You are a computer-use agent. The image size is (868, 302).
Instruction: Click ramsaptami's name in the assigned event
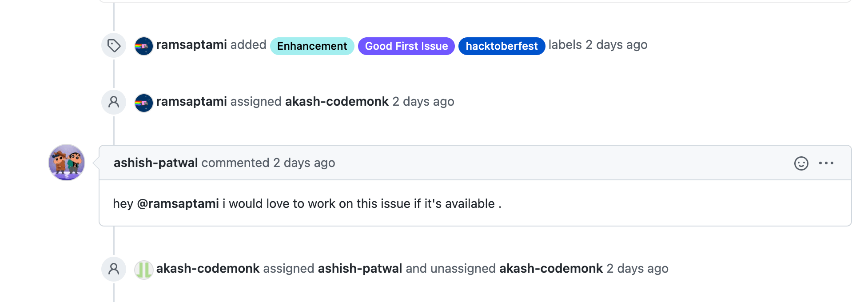(x=191, y=102)
